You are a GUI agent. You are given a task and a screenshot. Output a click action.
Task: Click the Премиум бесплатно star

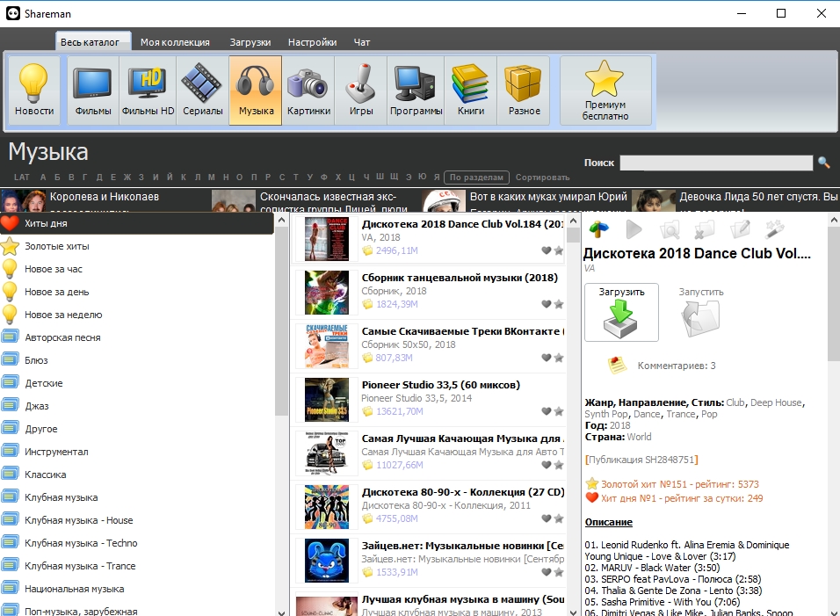pos(605,90)
